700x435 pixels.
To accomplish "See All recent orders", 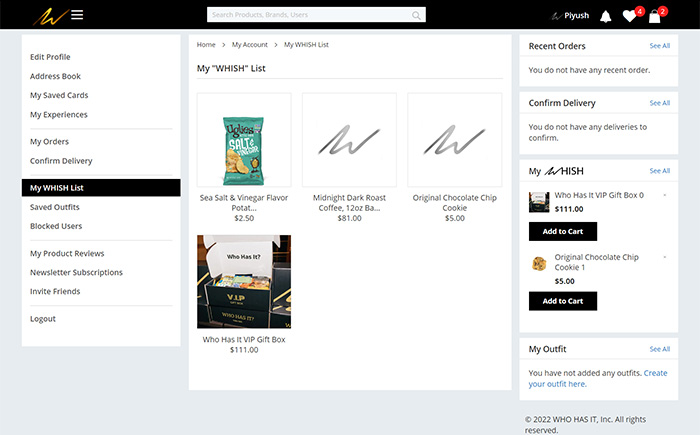I will click(659, 46).
